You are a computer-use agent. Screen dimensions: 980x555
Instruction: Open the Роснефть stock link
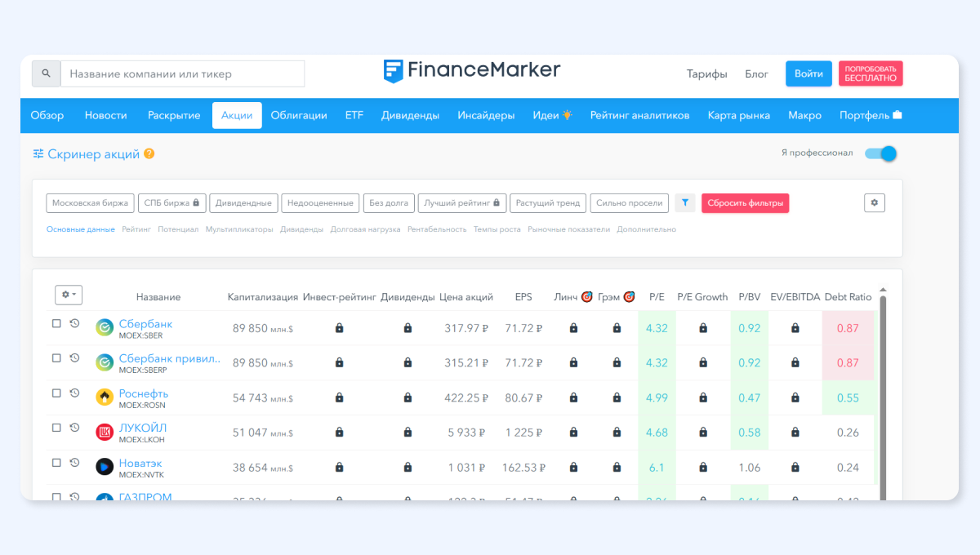click(144, 393)
